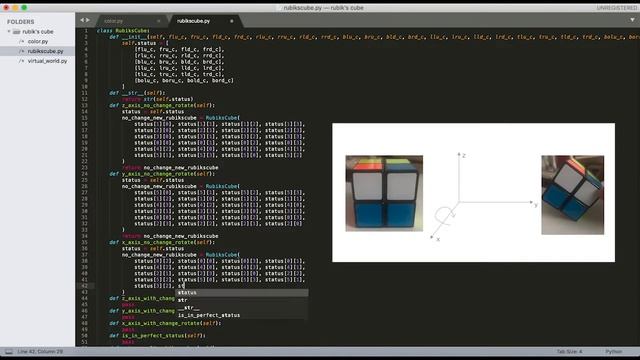Image resolution: width=640 pixels, height=360 pixels.
Task: Close the color.py tab
Action: (159, 21)
